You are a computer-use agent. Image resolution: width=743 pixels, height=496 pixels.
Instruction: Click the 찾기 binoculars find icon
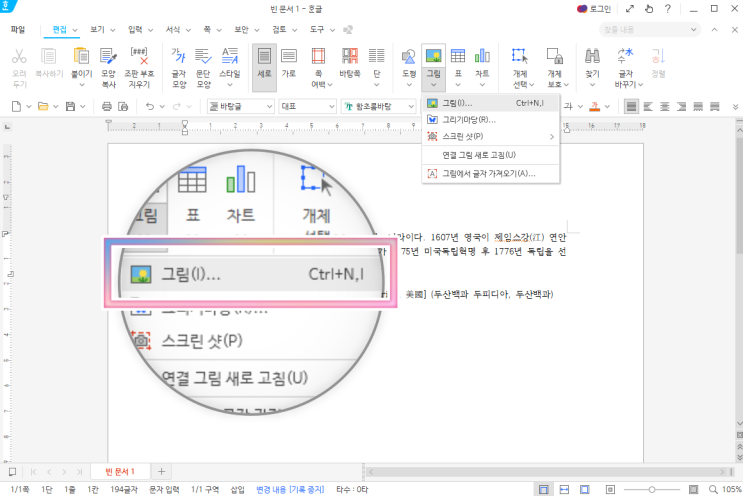[x=592, y=56]
